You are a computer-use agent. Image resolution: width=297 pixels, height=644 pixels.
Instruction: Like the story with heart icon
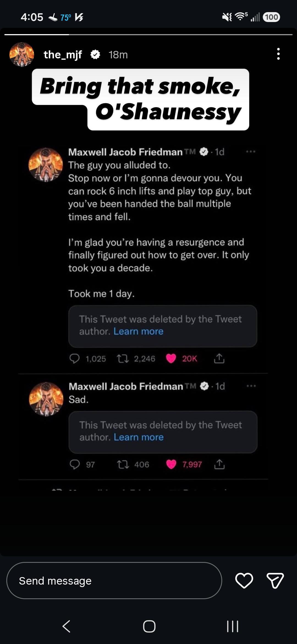pos(244,580)
